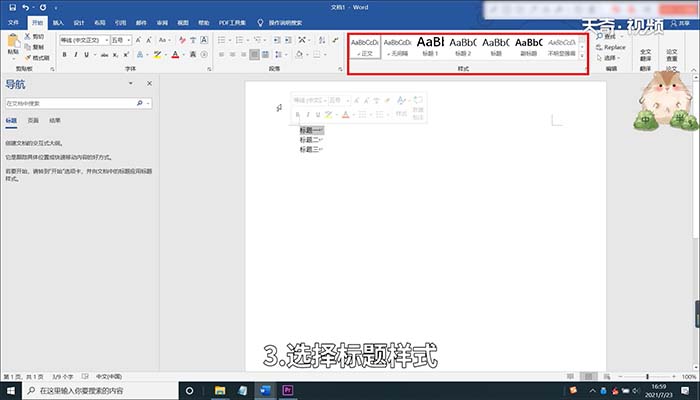Click the enclosed characters circle icon
Image resolution: width=700 pixels, height=400 pixels.
tap(204, 54)
